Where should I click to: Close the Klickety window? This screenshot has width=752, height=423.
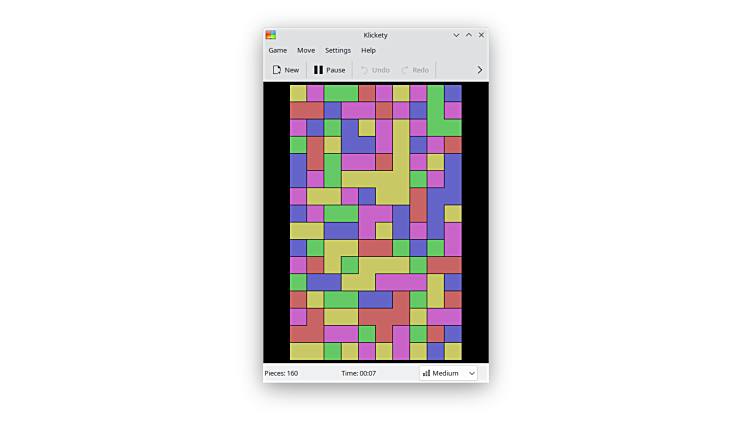[481, 35]
